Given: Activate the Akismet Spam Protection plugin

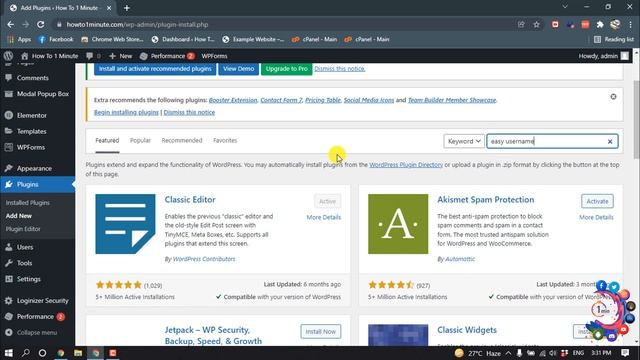Looking at the screenshot, I should [597, 201].
